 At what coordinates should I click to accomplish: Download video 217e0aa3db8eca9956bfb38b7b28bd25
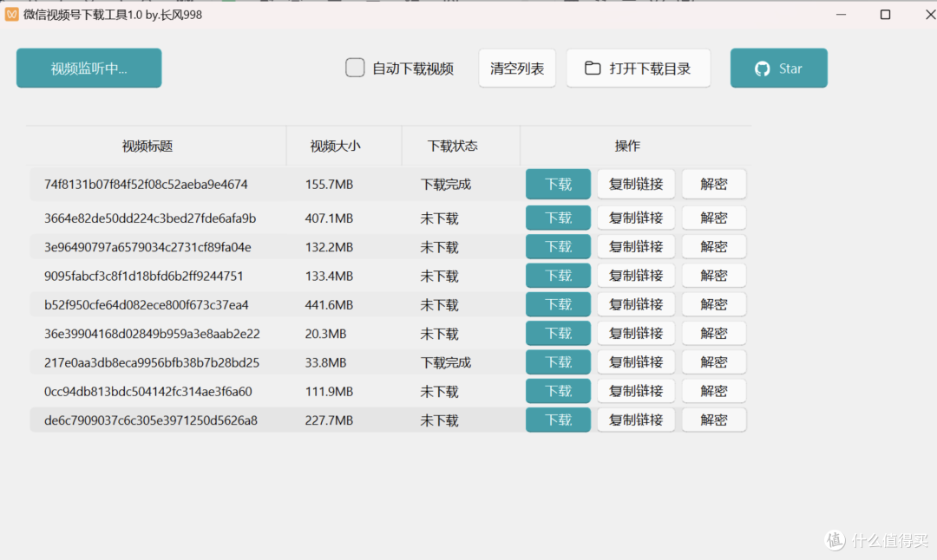(x=558, y=362)
